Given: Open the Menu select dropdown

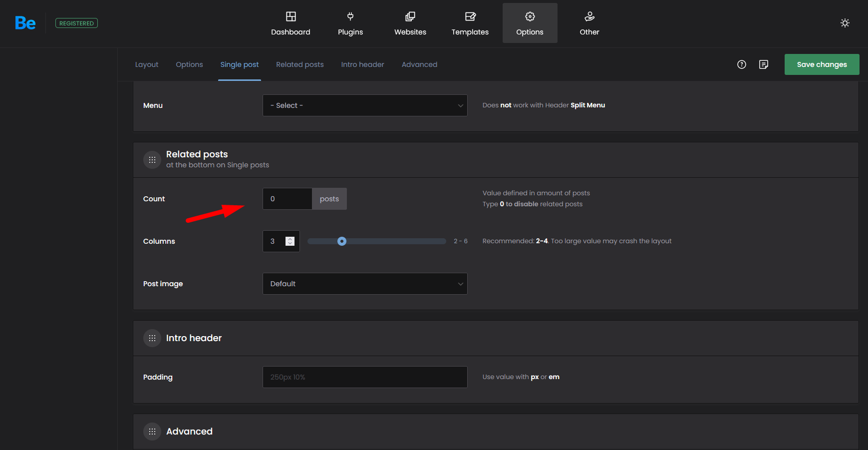Looking at the screenshot, I should [365, 105].
